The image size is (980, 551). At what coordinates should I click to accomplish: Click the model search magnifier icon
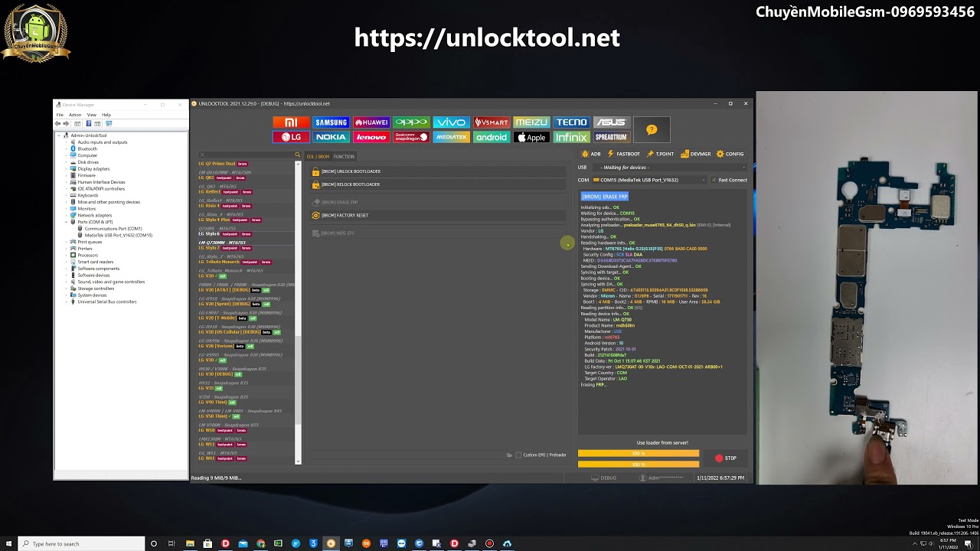click(x=298, y=155)
